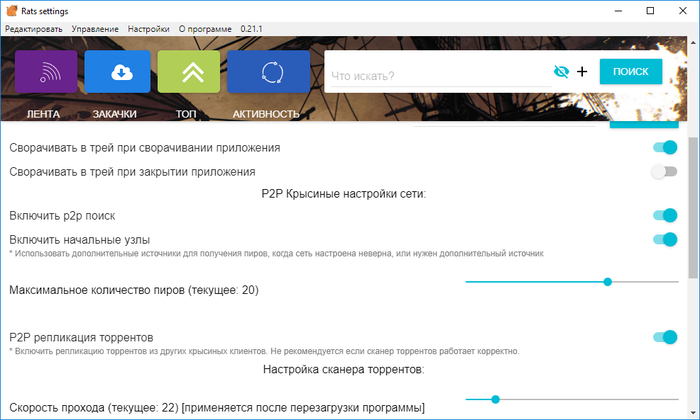700x420 pixels.
Task: Open the activity circular arrows tile
Action: pos(270,72)
